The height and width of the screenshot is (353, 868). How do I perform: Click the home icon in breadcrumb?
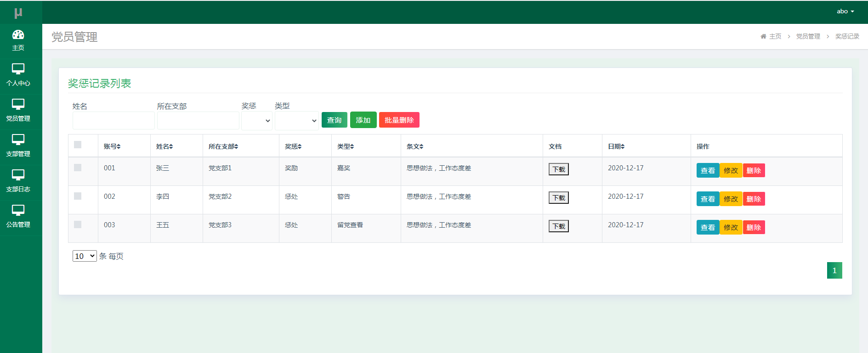tap(763, 36)
